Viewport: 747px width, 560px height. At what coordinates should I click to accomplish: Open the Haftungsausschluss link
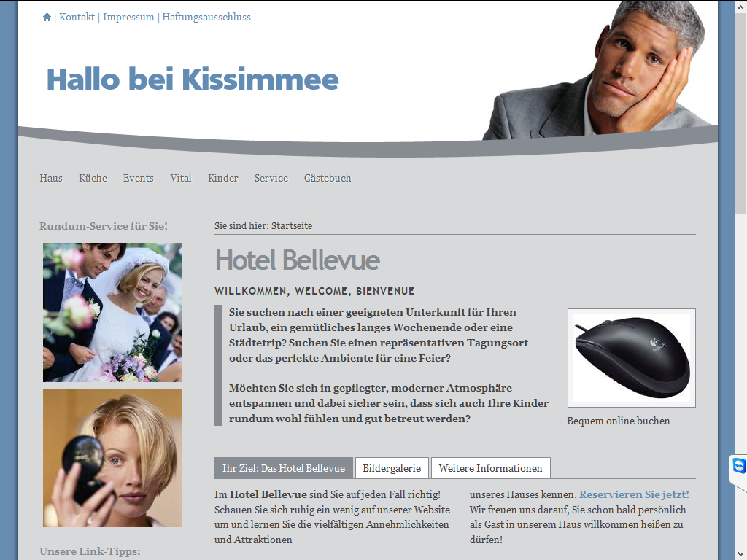(x=206, y=17)
